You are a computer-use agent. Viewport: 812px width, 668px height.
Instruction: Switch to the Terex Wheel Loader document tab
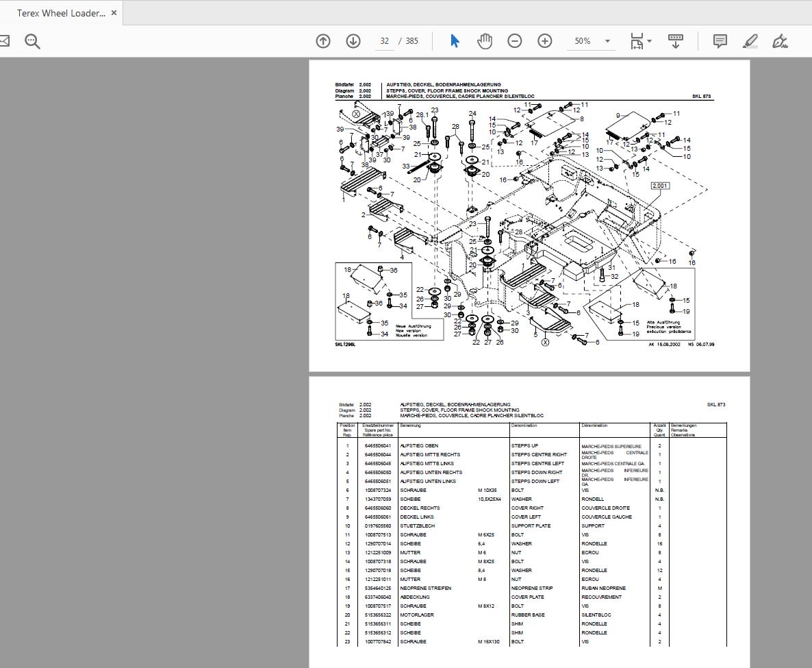[60, 13]
